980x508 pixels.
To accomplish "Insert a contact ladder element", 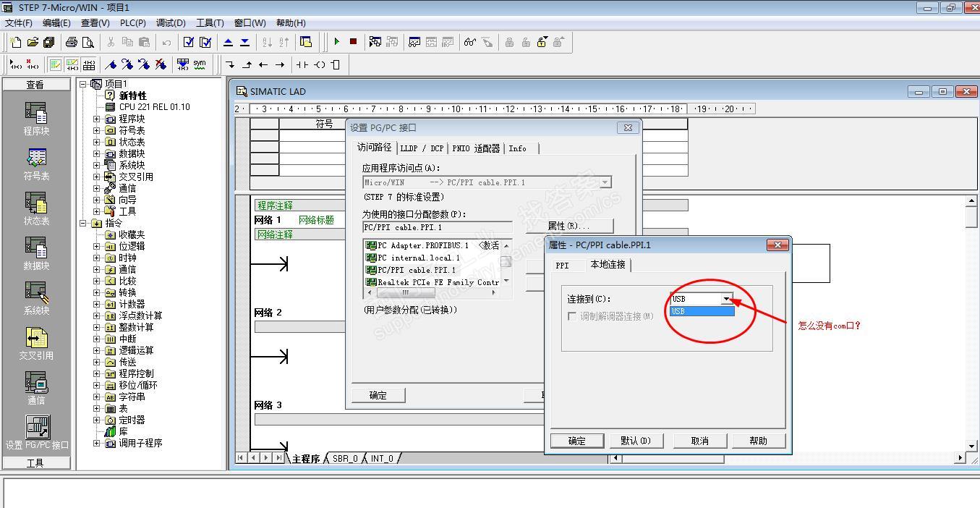I will click(302, 64).
